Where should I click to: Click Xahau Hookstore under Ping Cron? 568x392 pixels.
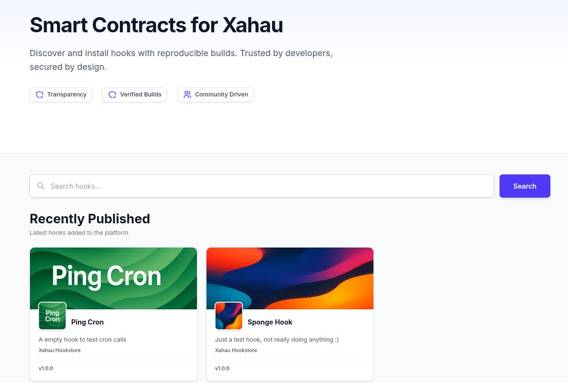59,350
